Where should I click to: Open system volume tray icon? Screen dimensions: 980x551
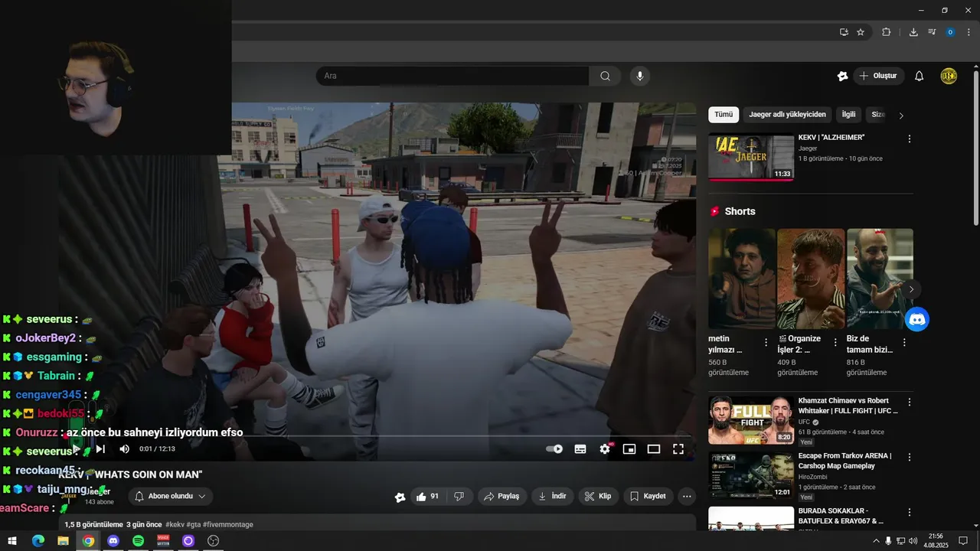(x=913, y=541)
